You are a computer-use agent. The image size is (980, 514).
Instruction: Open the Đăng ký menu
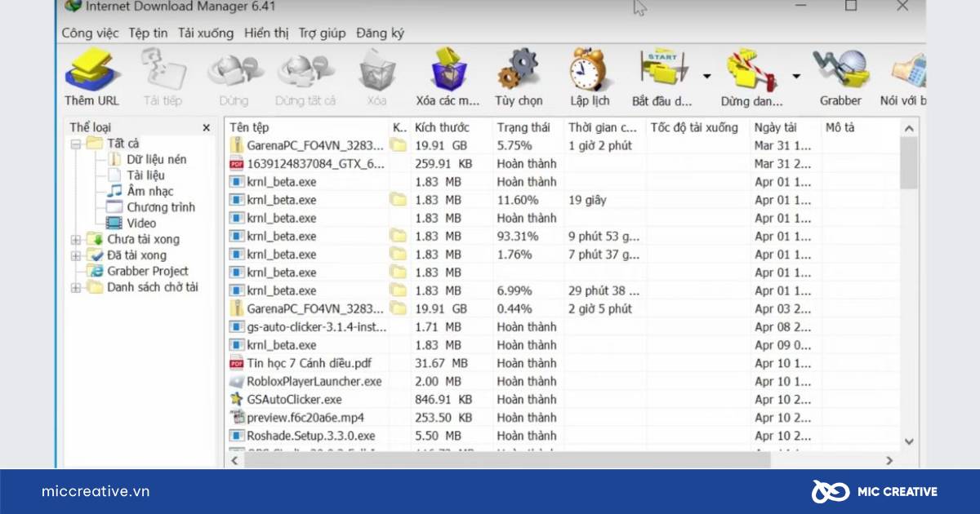click(x=380, y=33)
